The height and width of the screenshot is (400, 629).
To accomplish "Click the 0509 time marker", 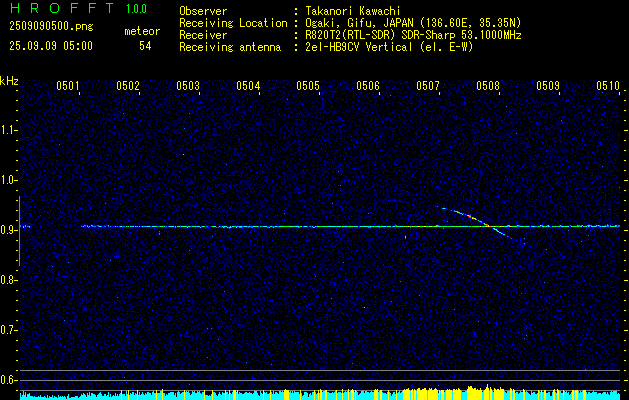I will pyautogui.click(x=548, y=85).
